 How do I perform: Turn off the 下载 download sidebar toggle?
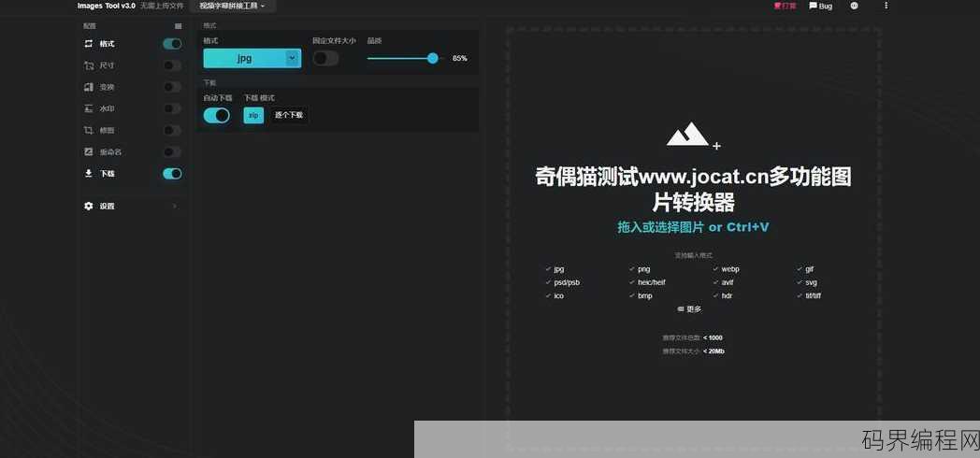pyautogui.click(x=172, y=174)
